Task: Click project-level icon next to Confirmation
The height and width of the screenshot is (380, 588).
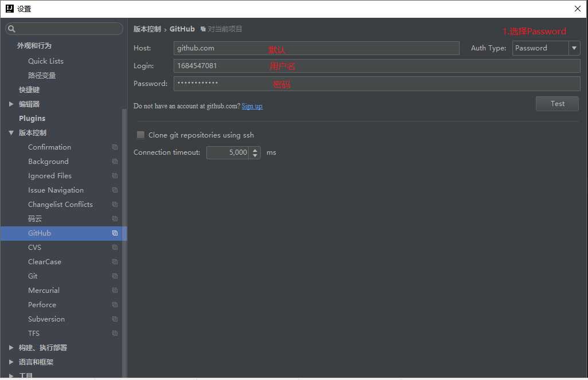Action: (115, 147)
